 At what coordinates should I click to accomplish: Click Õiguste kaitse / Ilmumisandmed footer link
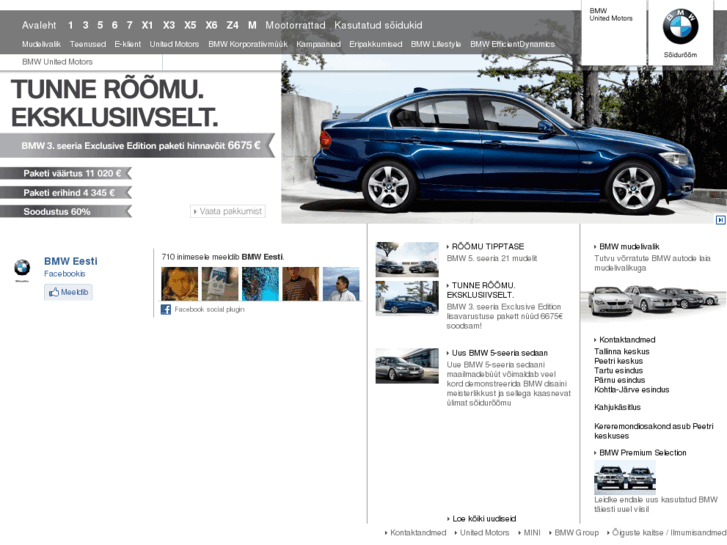[669, 532]
